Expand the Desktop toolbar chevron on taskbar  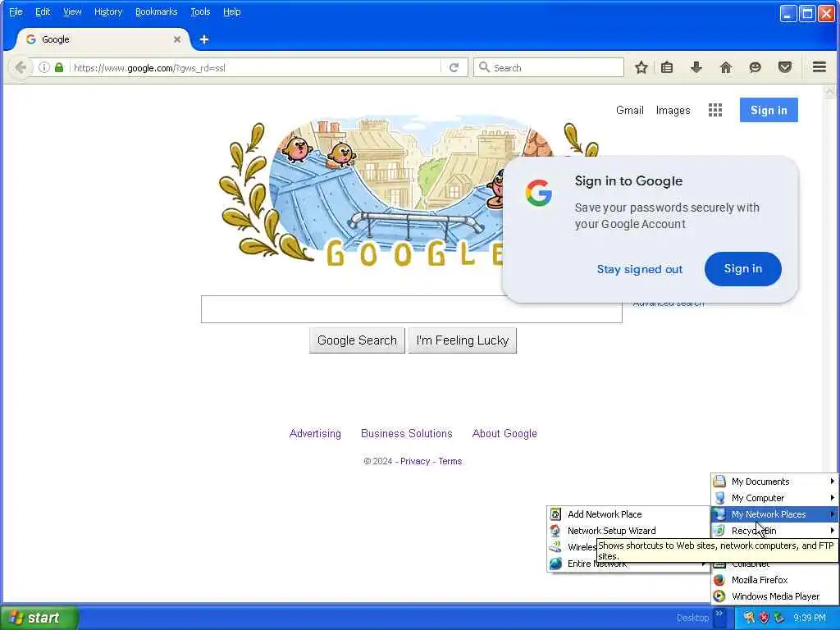point(719,614)
